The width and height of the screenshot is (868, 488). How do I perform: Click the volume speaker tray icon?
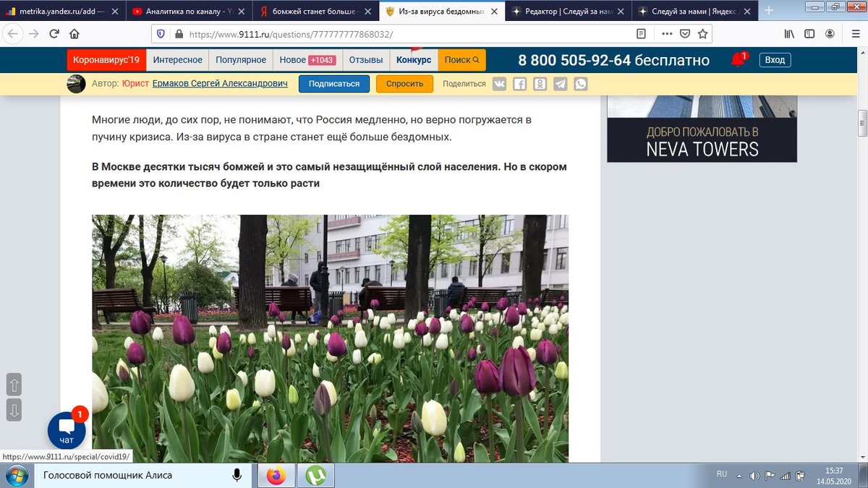tap(755, 476)
